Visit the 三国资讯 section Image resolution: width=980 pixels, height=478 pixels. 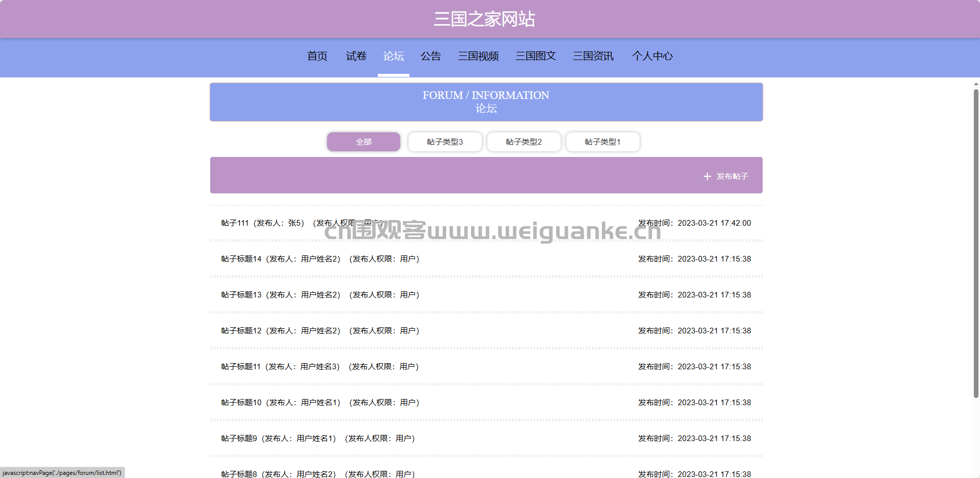coord(593,56)
